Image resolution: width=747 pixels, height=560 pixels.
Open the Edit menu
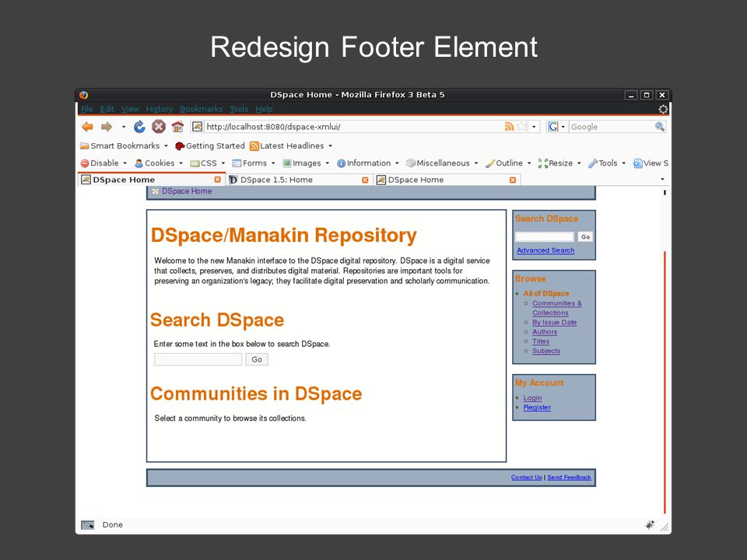[107, 109]
